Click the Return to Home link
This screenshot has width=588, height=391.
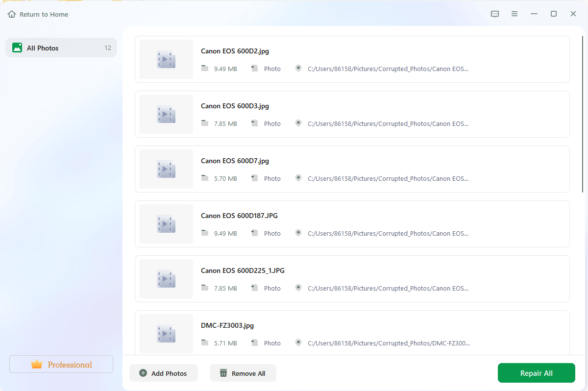point(44,15)
